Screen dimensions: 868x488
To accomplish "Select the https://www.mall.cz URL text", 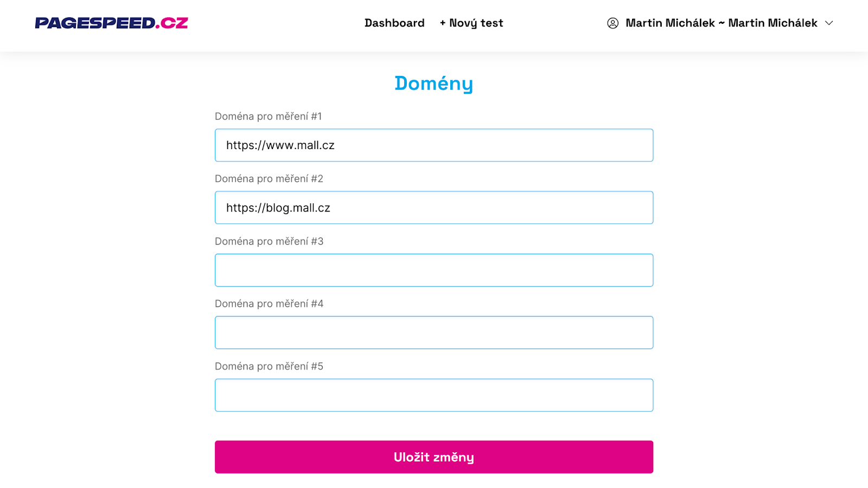I will (280, 145).
